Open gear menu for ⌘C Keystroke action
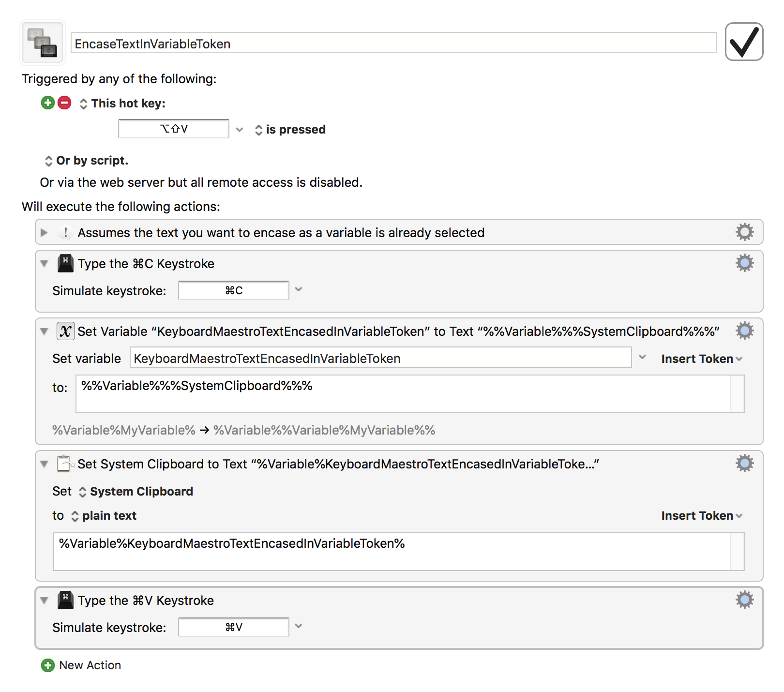 pos(744,263)
